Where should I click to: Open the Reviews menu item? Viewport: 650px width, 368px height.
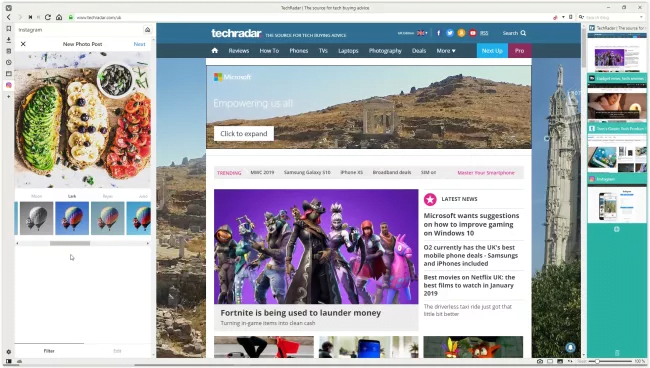[239, 51]
